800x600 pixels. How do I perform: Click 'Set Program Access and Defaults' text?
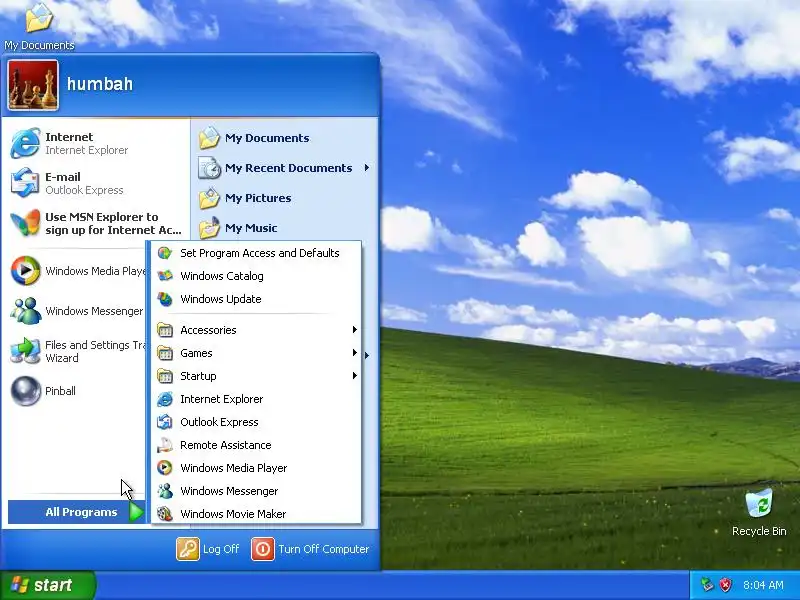[x=260, y=253]
